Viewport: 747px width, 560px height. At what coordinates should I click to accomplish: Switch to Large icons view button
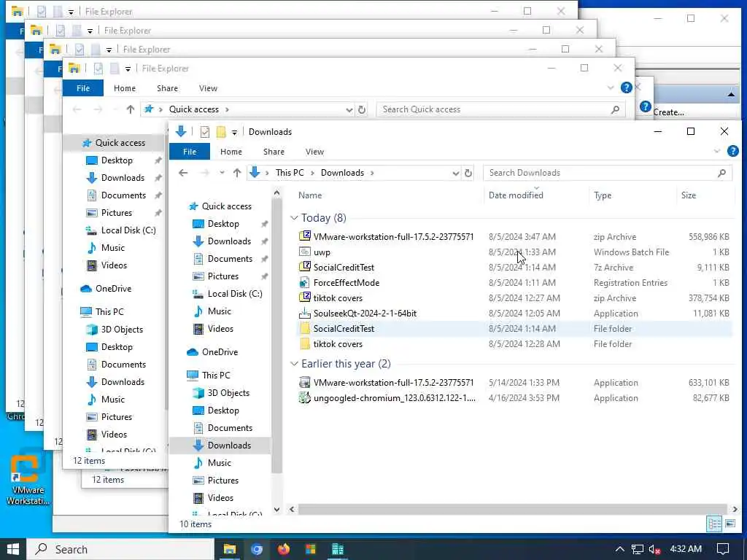click(x=729, y=524)
